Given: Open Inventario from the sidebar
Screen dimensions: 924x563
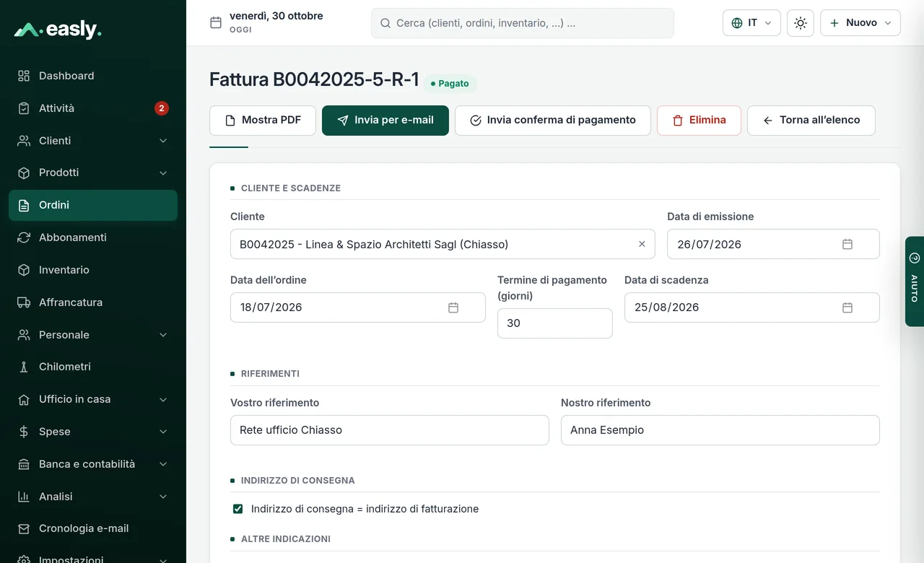Looking at the screenshot, I should pos(93,270).
